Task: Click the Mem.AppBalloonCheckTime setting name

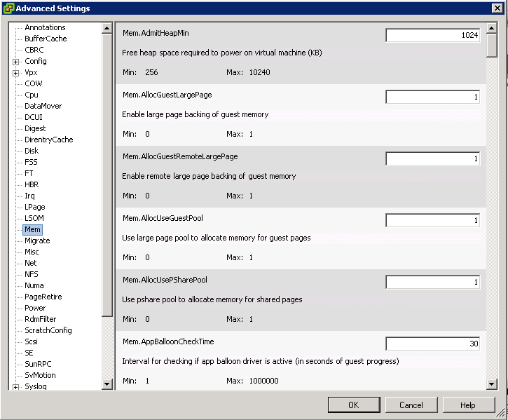Action: tap(168, 341)
